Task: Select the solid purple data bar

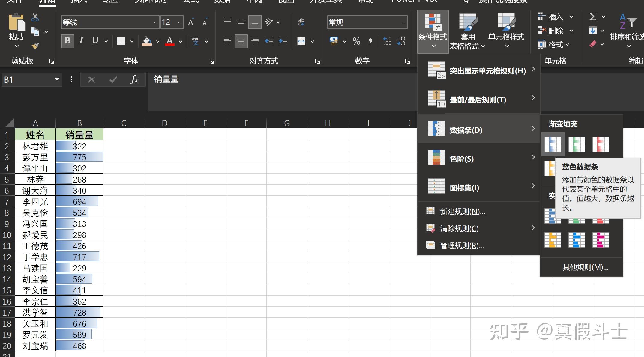Action: (x=601, y=240)
